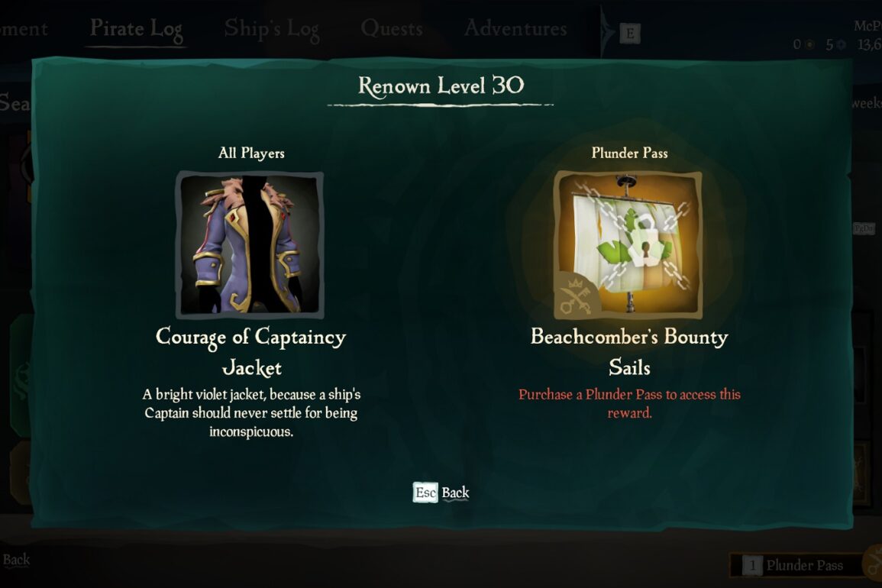Open the Pirate Log tab
The height and width of the screenshot is (588, 882).
(137, 29)
